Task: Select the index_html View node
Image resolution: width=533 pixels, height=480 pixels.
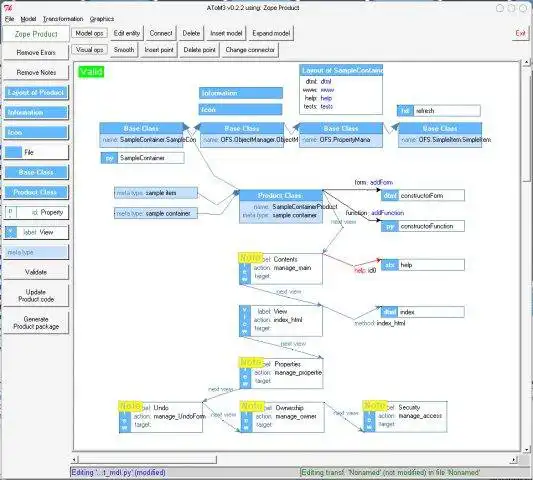Action: [x=281, y=321]
